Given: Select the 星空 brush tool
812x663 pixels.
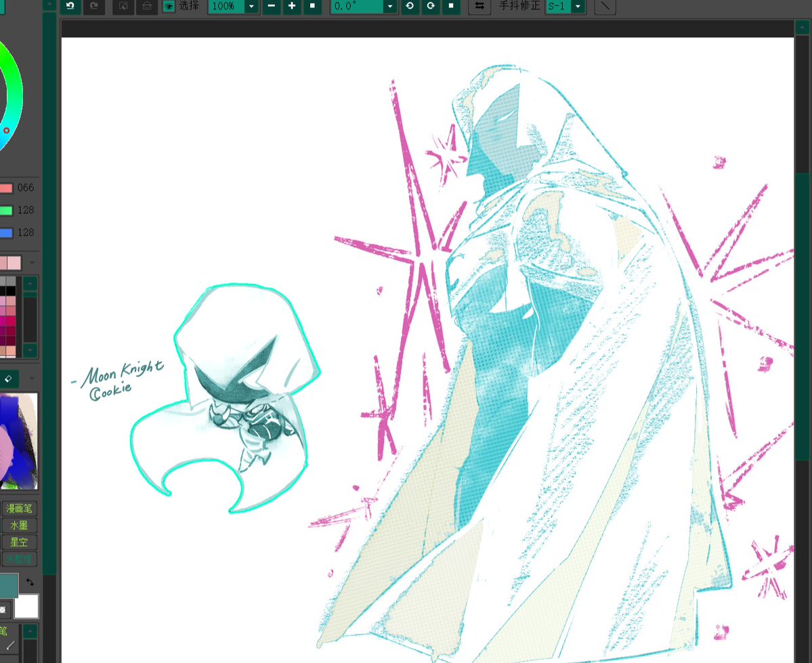Looking at the screenshot, I should click(x=19, y=542).
